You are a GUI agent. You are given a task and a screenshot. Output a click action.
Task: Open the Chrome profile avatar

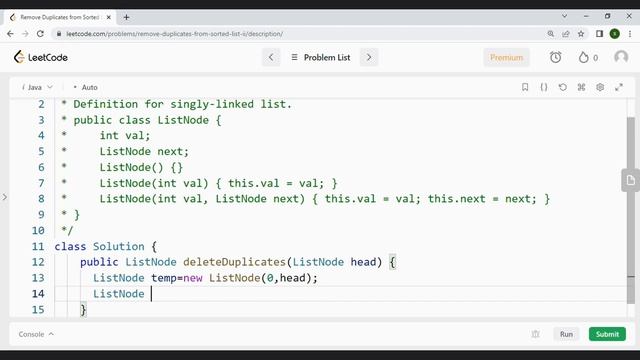[615, 34]
